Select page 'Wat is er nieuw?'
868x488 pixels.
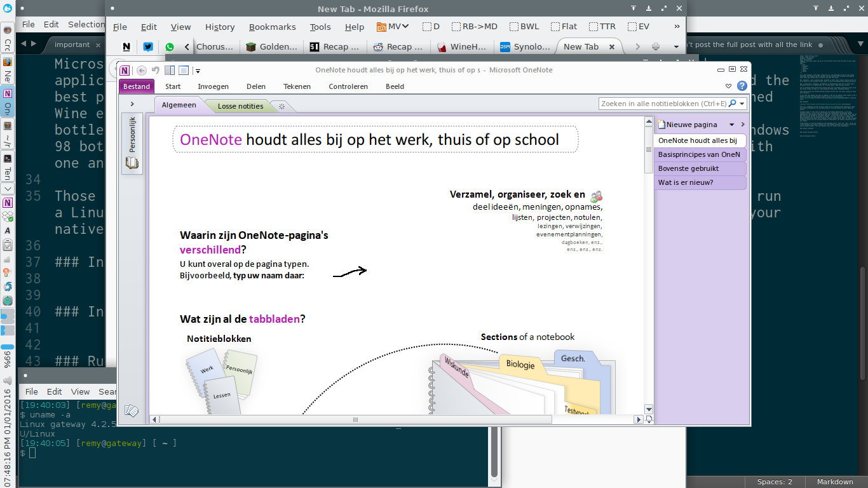point(700,182)
